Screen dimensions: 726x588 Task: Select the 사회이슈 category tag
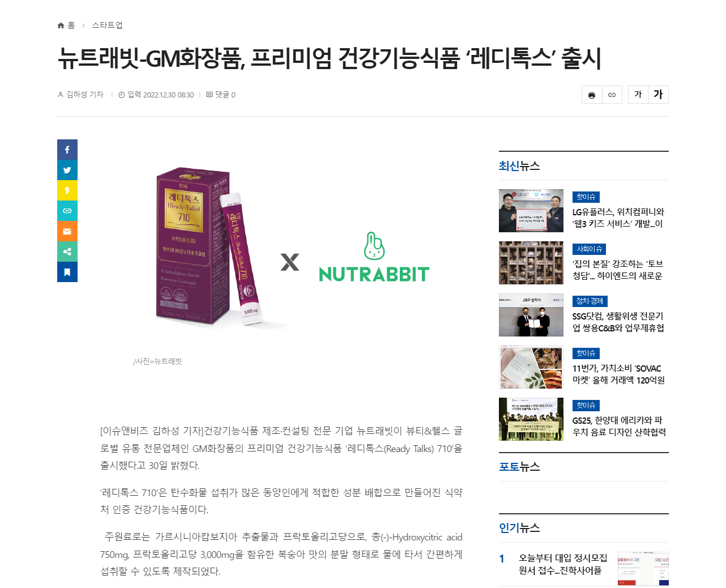[x=589, y=249]
